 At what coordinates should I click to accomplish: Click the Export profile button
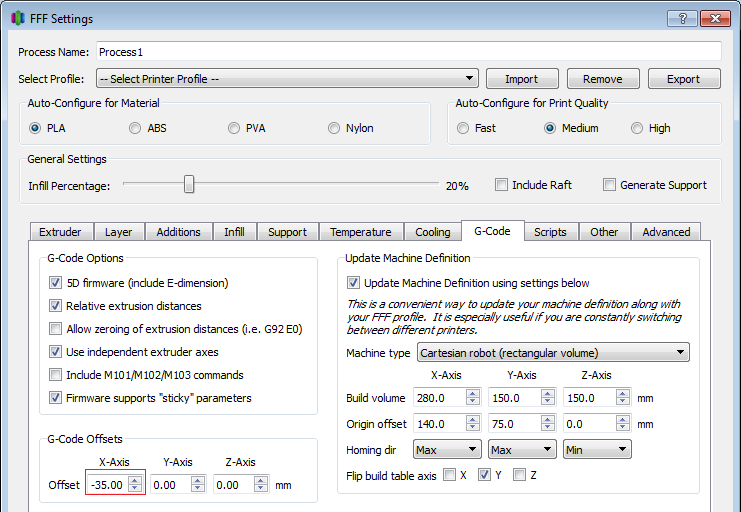684,79
